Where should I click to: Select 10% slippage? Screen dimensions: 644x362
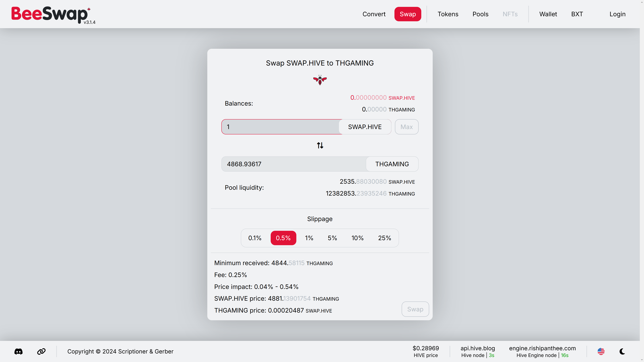pyautogui.click(x=358, y=238)
